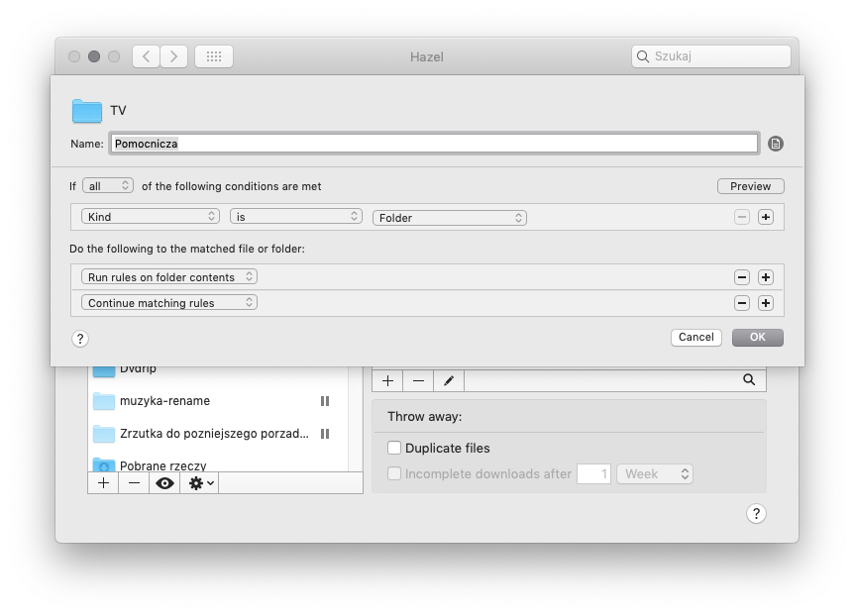Click the pencil edit rule icon
This screenshot has width=854, height=616.
[448, 380]
